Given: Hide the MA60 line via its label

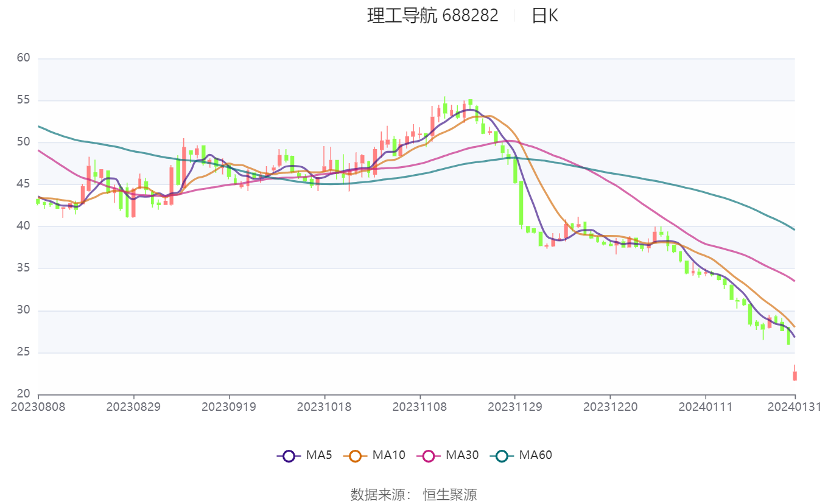Looking at the screenshot, I should tap(535, 455).
